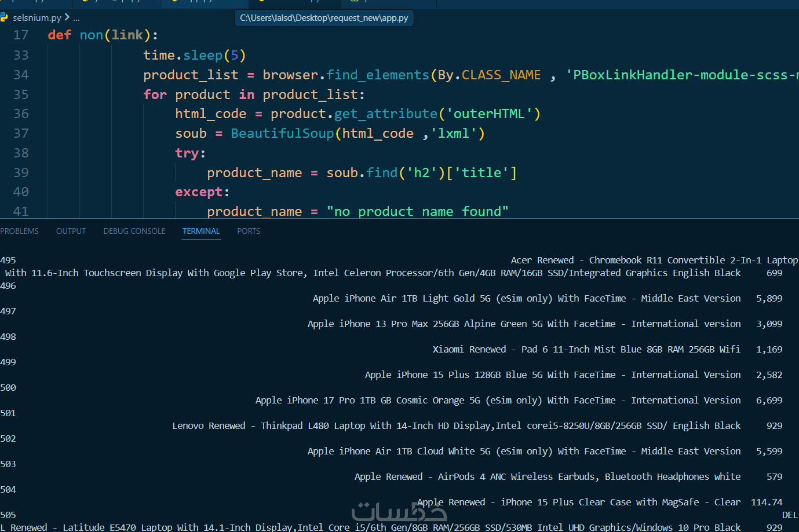Click price 579 in the terminal
Screen dimensions: 799x532
click(x=775, y=477)
